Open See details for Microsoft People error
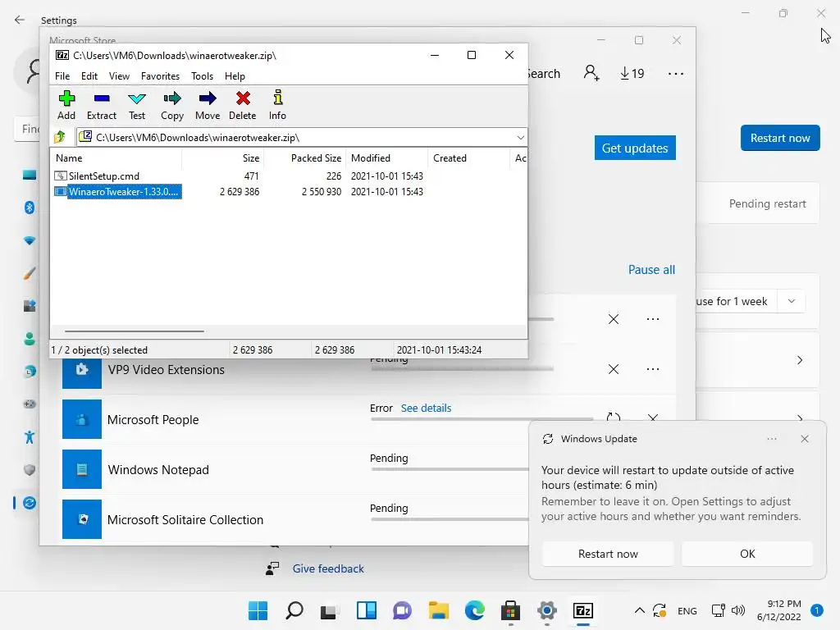 (x=426, y=409)
